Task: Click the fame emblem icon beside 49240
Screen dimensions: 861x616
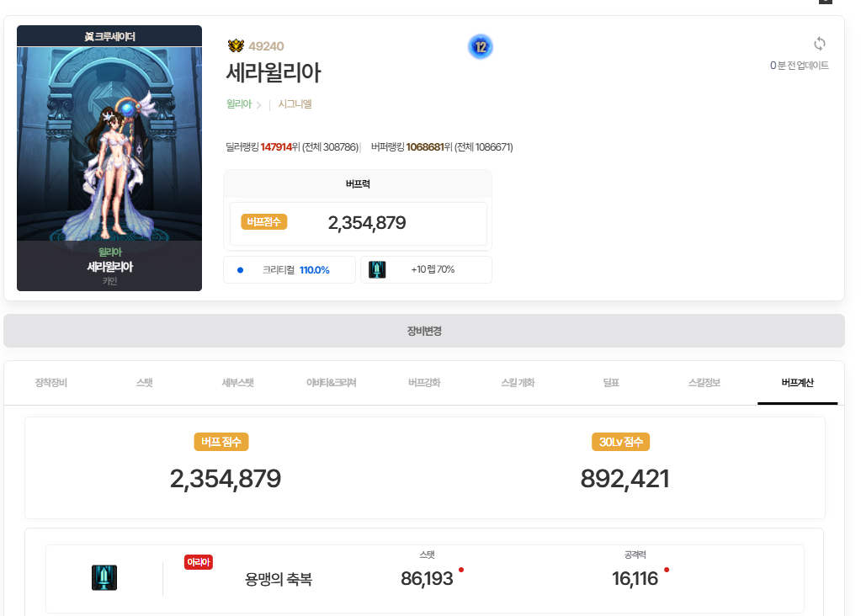Action: coord(235,46)
